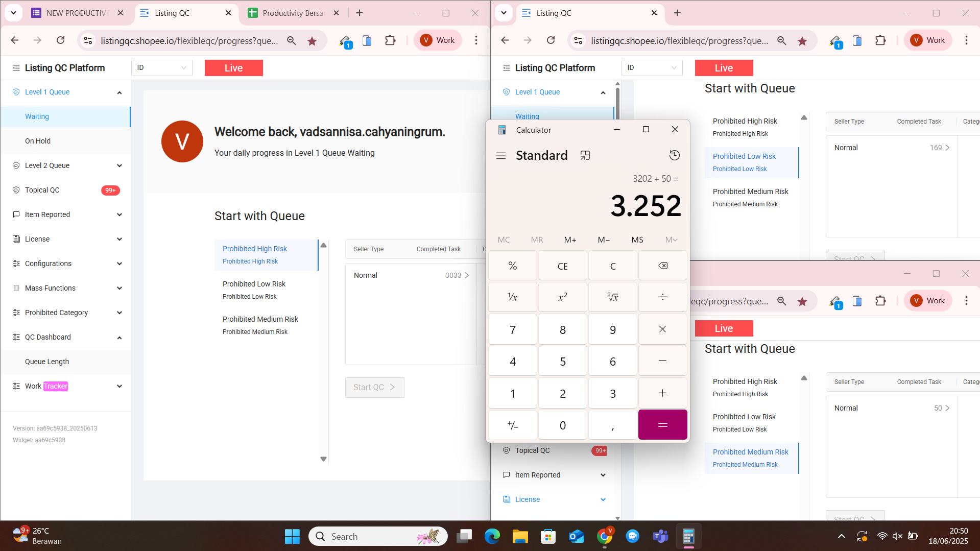
Task: Open Microsoft Edge from taskbar
Action: (492, 536)
